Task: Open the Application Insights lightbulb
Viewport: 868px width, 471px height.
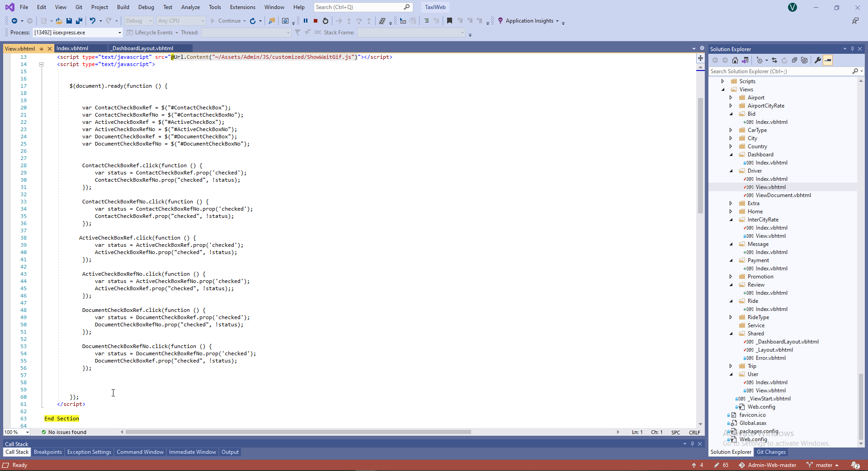Action: pyautogui.click(x=500, y=21)
